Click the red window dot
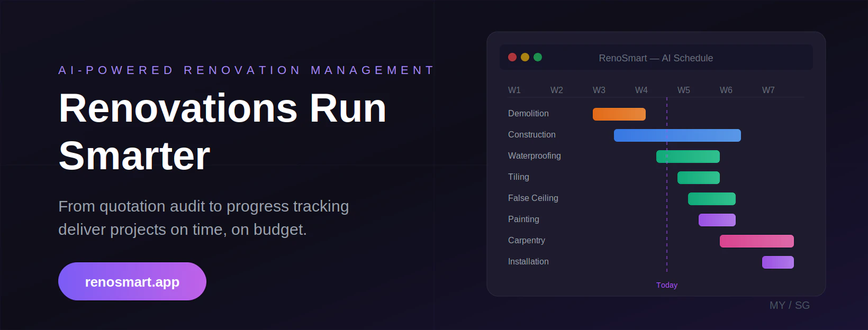 [x=512, y=57]
